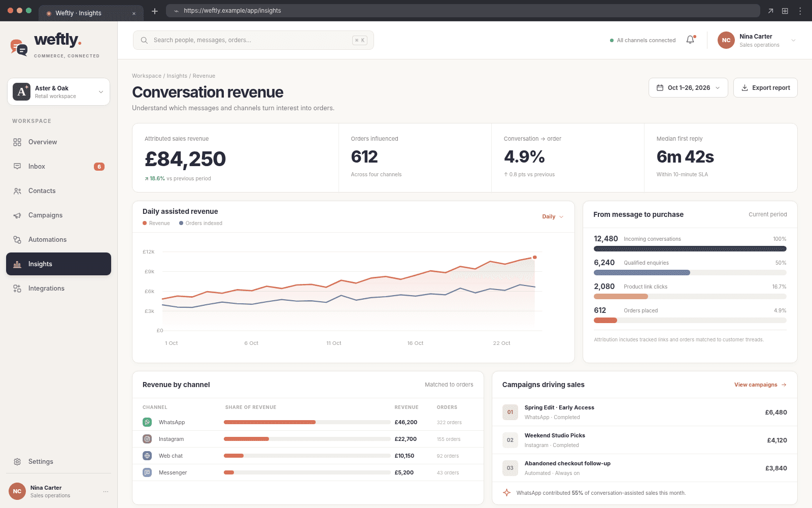Go to Overview in sidebar
This screenshot has height=508, width=812.
(x=59, y=142)
